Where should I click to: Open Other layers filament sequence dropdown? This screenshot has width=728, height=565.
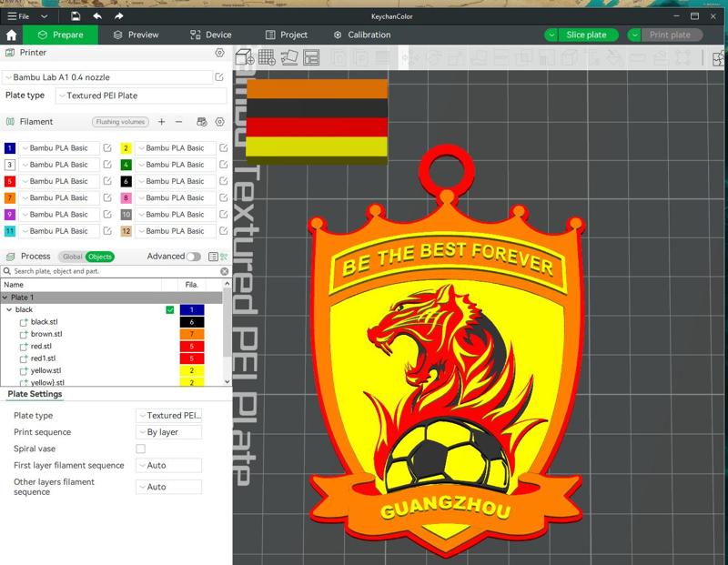tap(168, 487)
